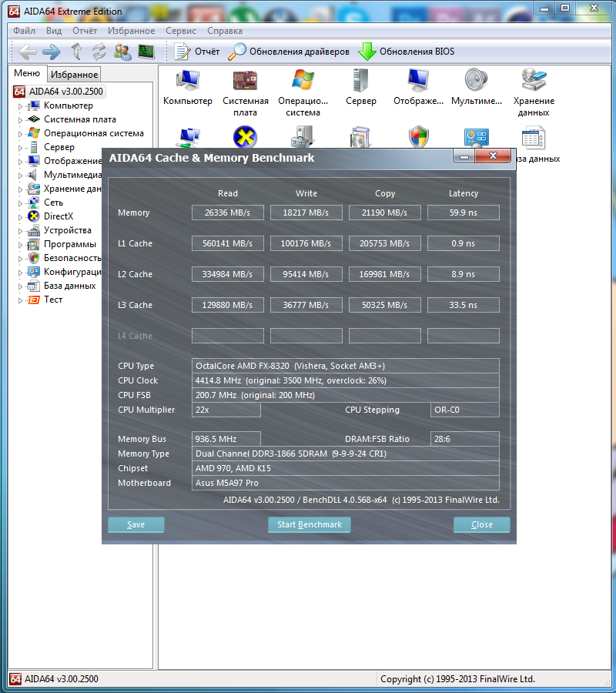Click the Up arrow toolbar icon

76,52
